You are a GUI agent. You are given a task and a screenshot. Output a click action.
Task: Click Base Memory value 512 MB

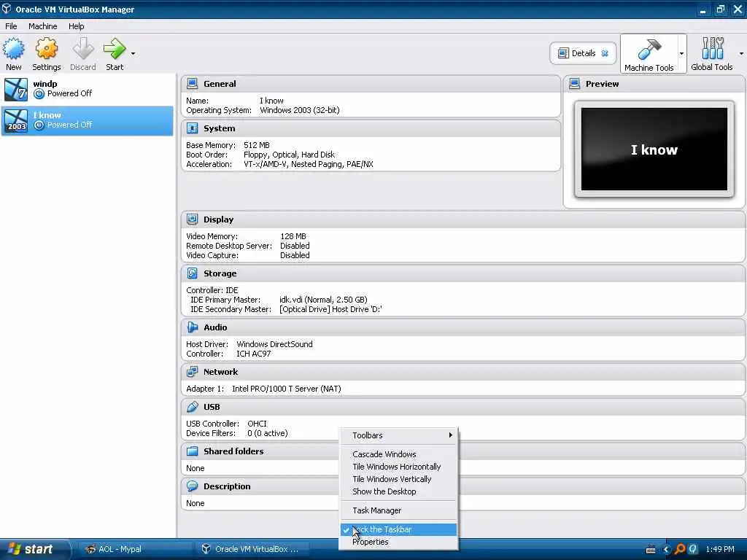[x=256, y=145]
